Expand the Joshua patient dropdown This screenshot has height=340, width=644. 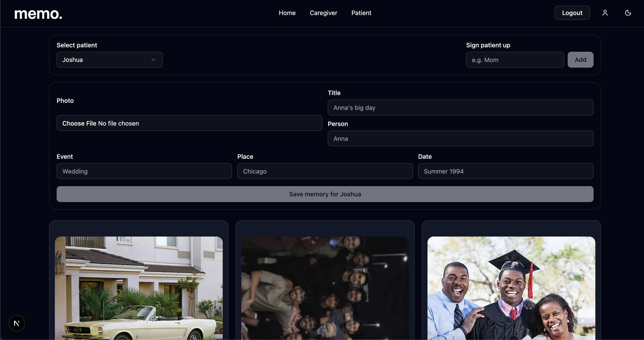pyautogui.click(x=109, y=60)
